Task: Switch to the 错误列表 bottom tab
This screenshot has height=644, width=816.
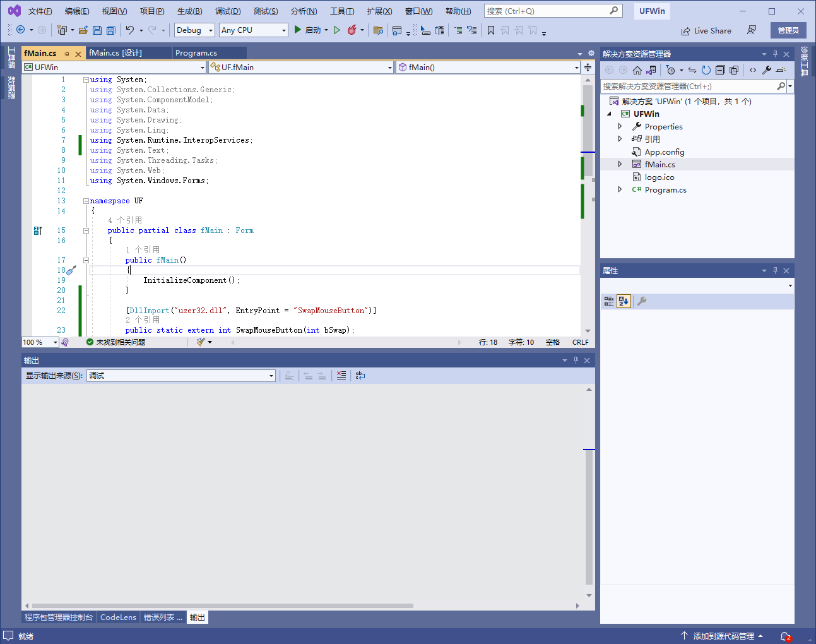Action: [x=163, y=617]
